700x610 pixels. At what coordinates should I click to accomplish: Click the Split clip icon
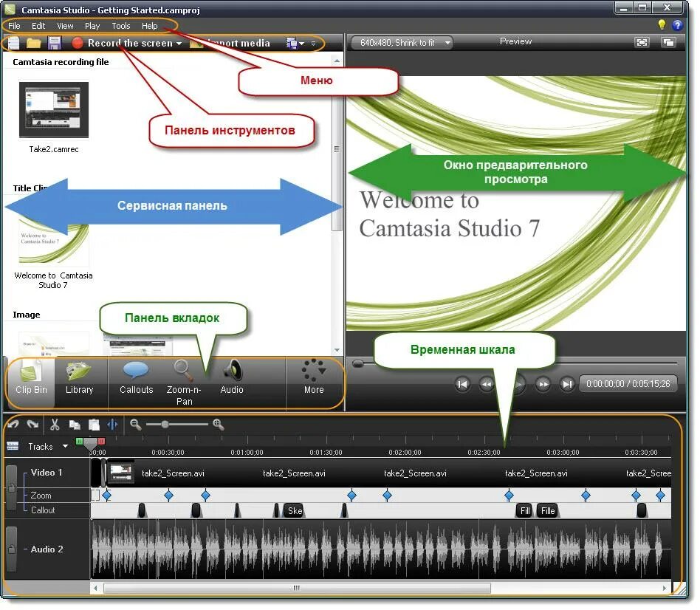tap(112, 424)
